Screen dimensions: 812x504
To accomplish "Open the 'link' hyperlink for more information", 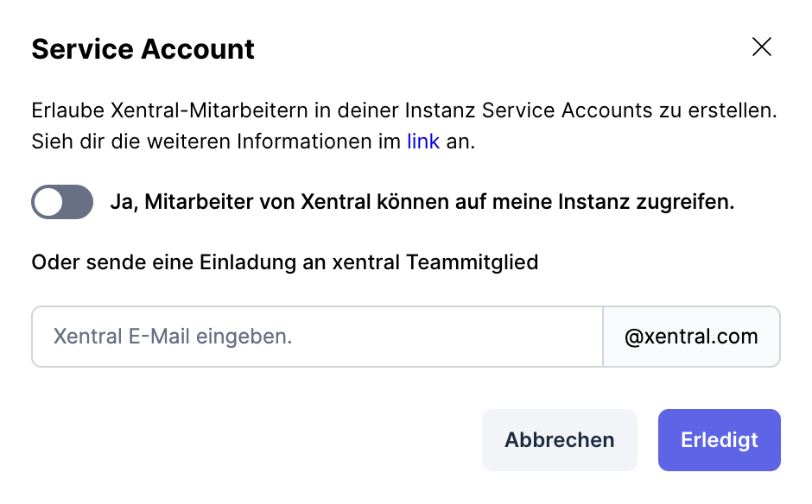I will coord(422,141).
